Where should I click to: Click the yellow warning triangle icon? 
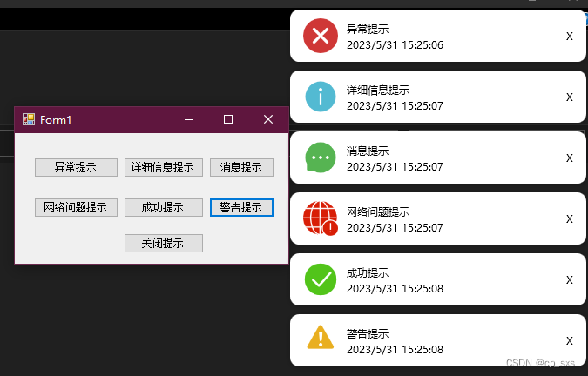tap(321, 338)
